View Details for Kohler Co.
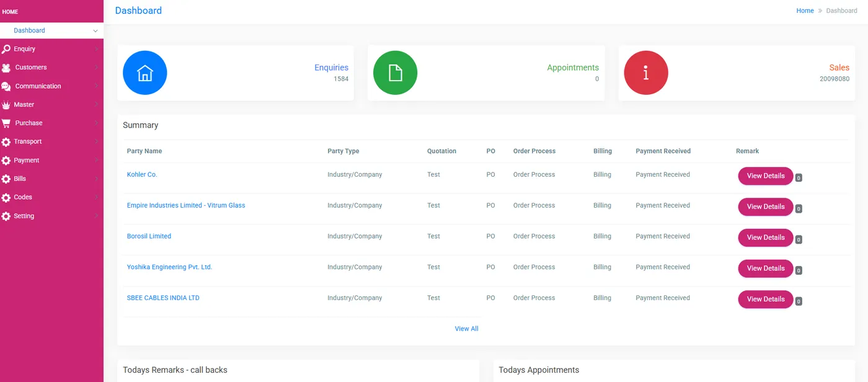868x382 pixels. point(766,176)
